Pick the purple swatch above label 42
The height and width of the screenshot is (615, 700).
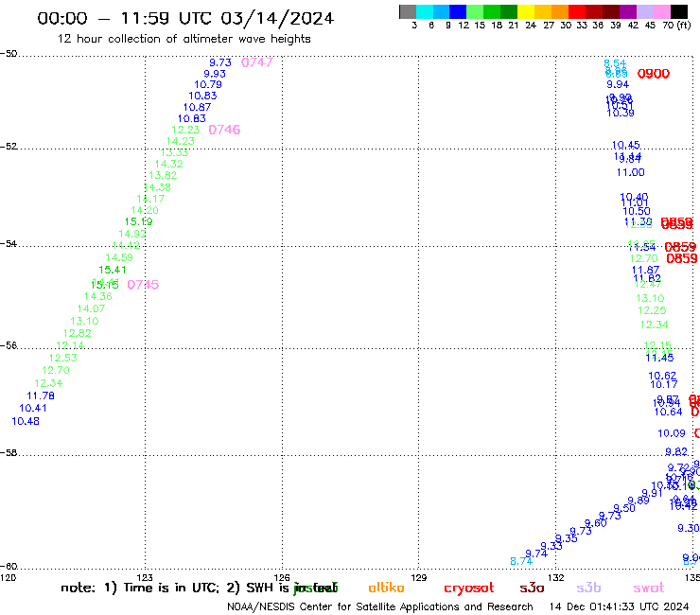point(628,12)
